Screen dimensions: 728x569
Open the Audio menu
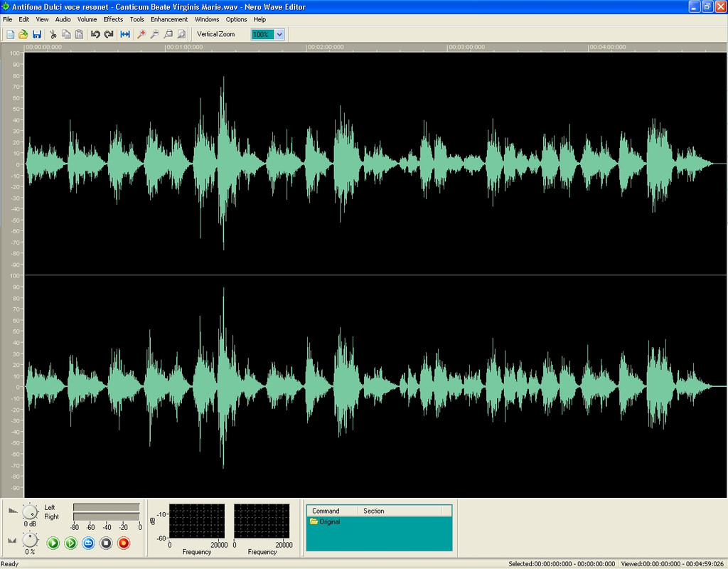(x=63, y=19)
